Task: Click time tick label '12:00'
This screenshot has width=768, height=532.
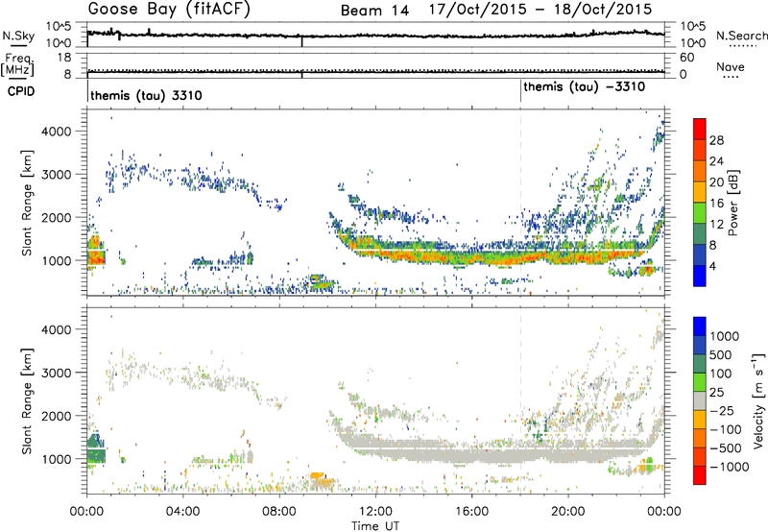Action: click(375, 512)
